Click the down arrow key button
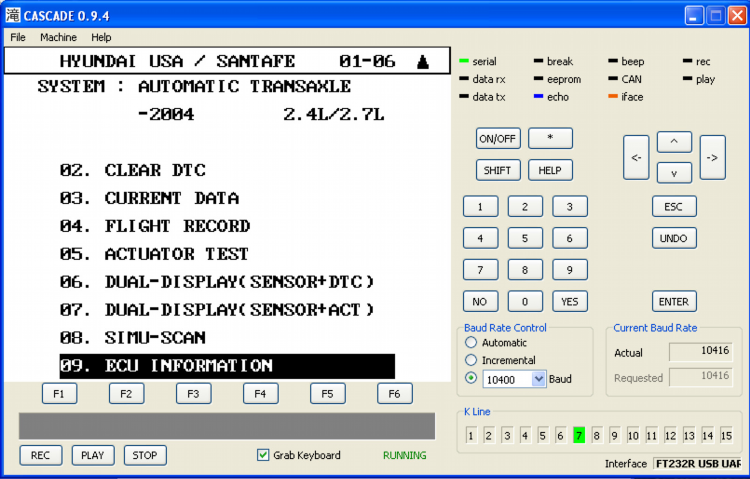750x479 pixels. (x=674, y=173)
